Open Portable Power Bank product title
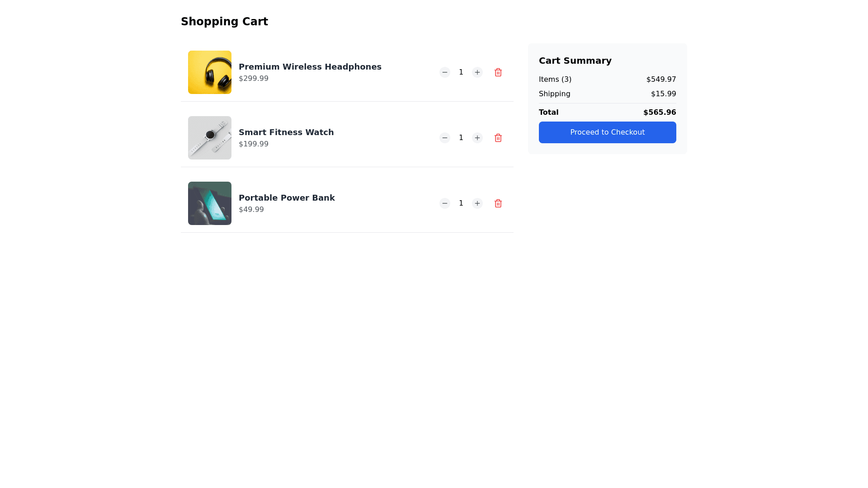Image resolution: width=868 pixels, height=488 pixels. click(x=287, y=198)
